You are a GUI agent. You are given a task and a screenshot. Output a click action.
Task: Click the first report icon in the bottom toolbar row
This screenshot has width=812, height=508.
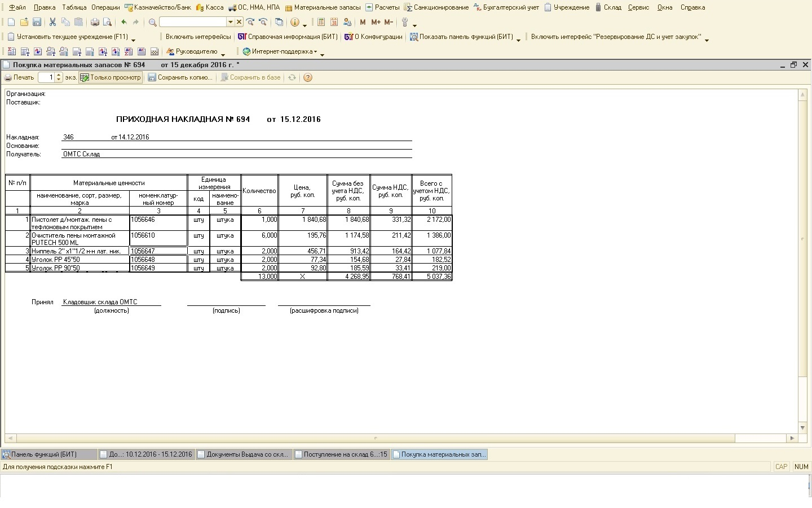coord(11,51)
